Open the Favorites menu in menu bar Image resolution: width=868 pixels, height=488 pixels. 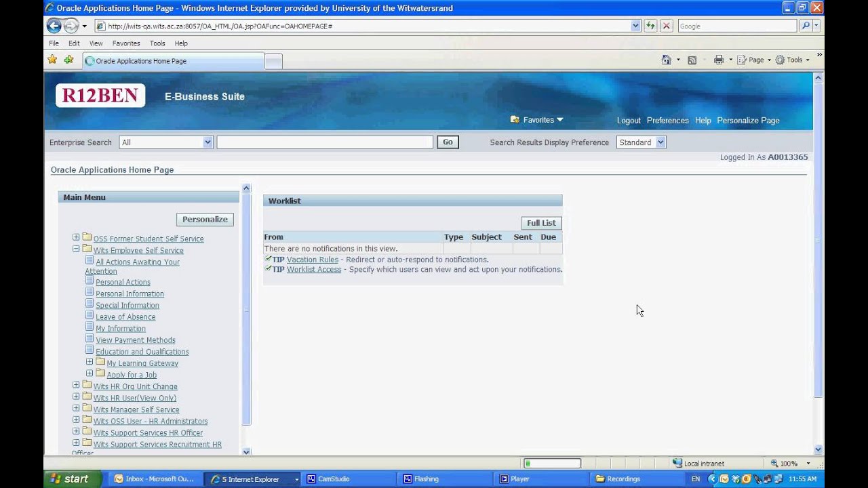coord(126,43)
